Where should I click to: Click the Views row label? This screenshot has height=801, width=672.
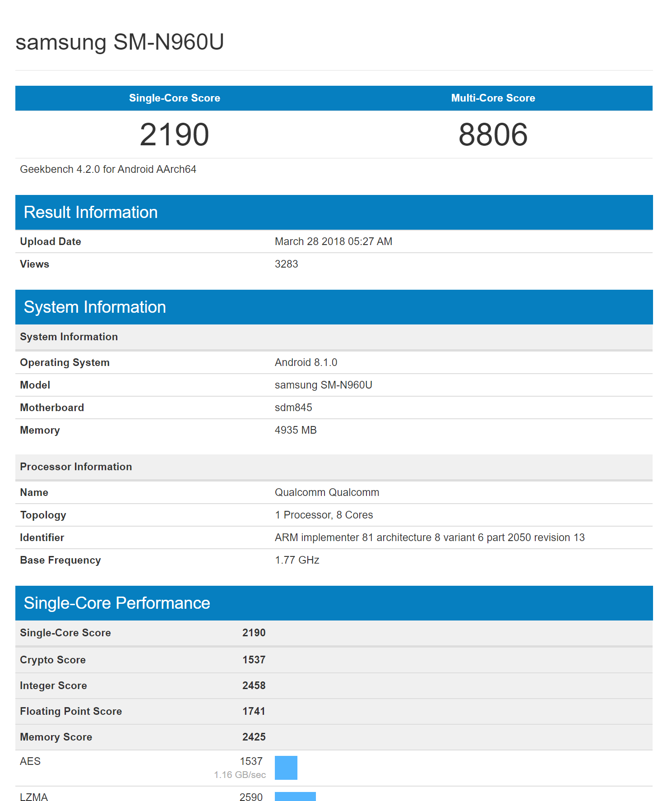coord(35,264)
